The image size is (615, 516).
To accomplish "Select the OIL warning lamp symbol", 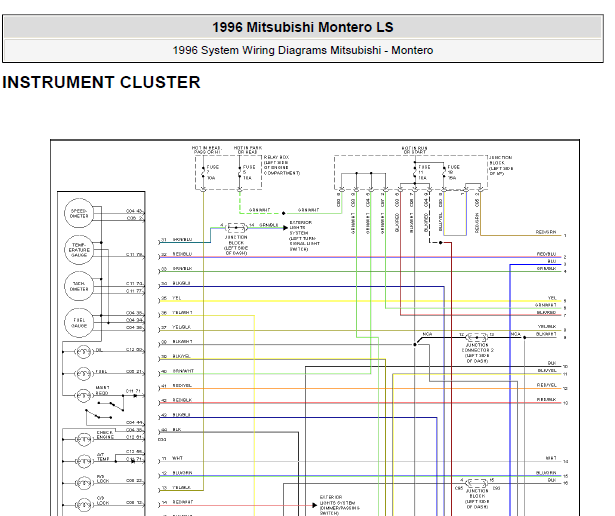I will point(83,352).
